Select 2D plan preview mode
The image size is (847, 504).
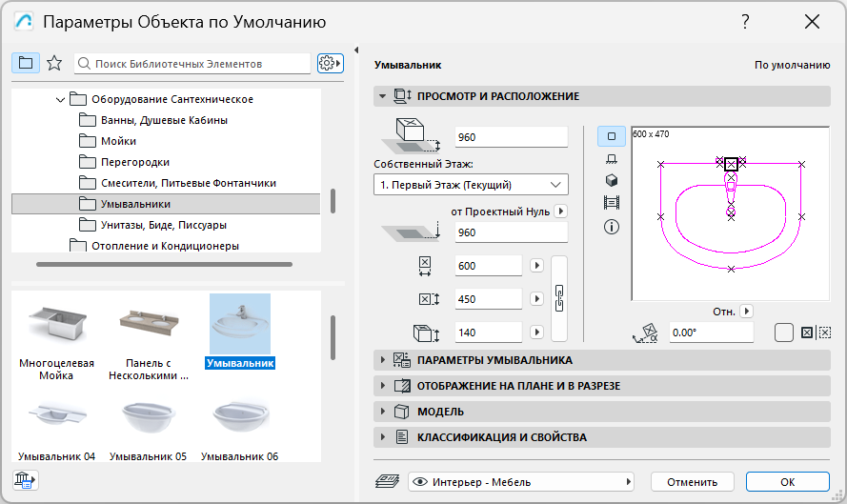(612, 136)
